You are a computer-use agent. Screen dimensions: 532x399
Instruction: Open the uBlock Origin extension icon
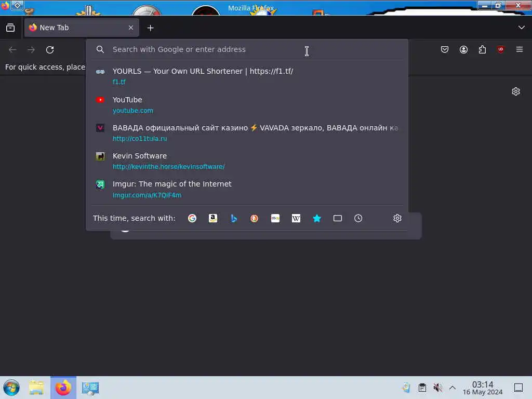click(x=501, y=50)
